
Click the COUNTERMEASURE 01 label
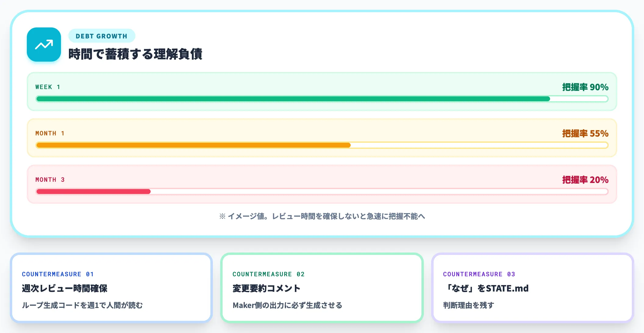pos(58,274)
